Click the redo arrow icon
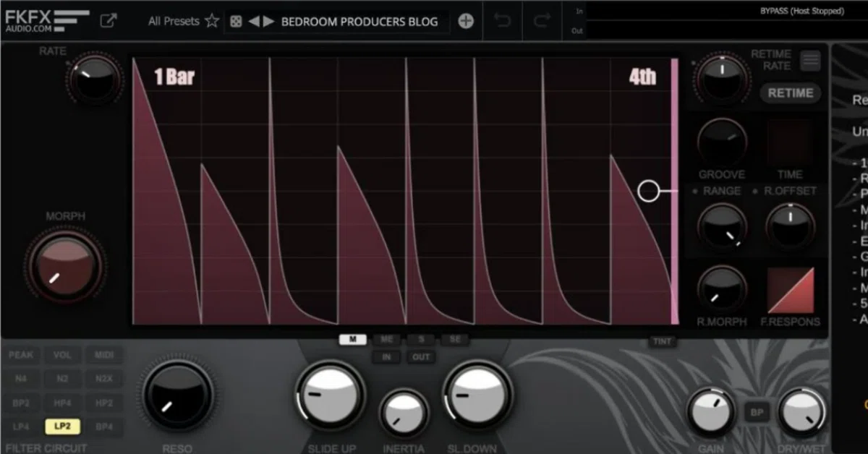 pos(541,21)
